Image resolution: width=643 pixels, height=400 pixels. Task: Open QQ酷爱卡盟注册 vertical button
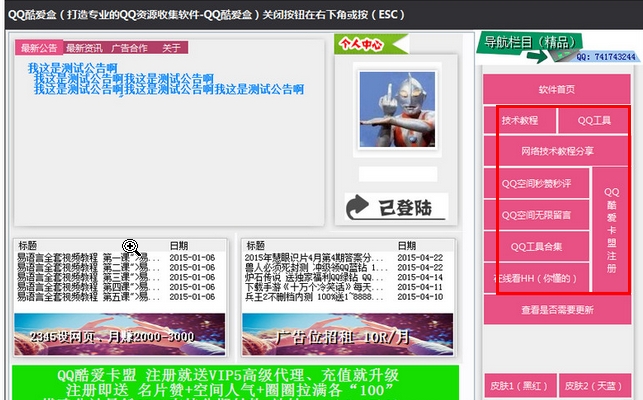click(x=611, y=230)
